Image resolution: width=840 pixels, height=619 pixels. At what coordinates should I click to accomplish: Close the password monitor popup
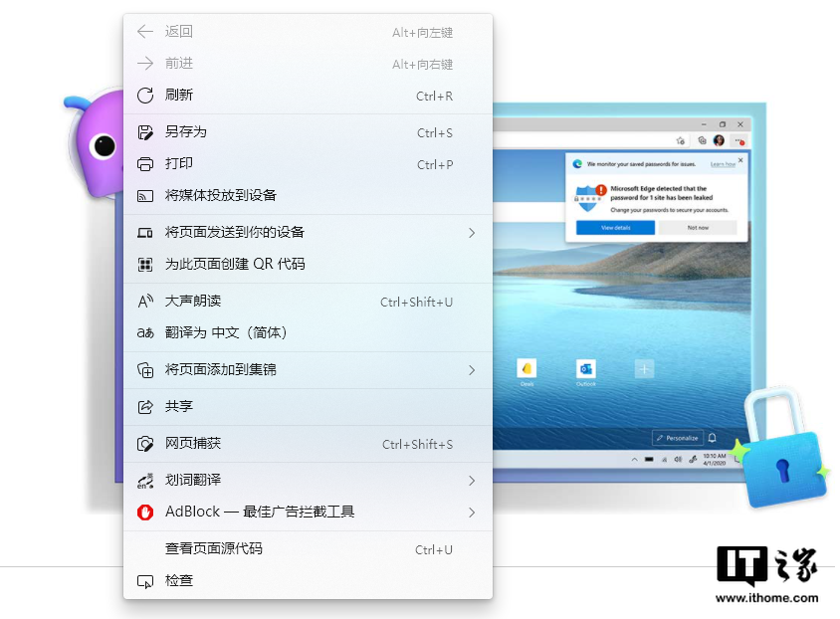tap(740, 160)
